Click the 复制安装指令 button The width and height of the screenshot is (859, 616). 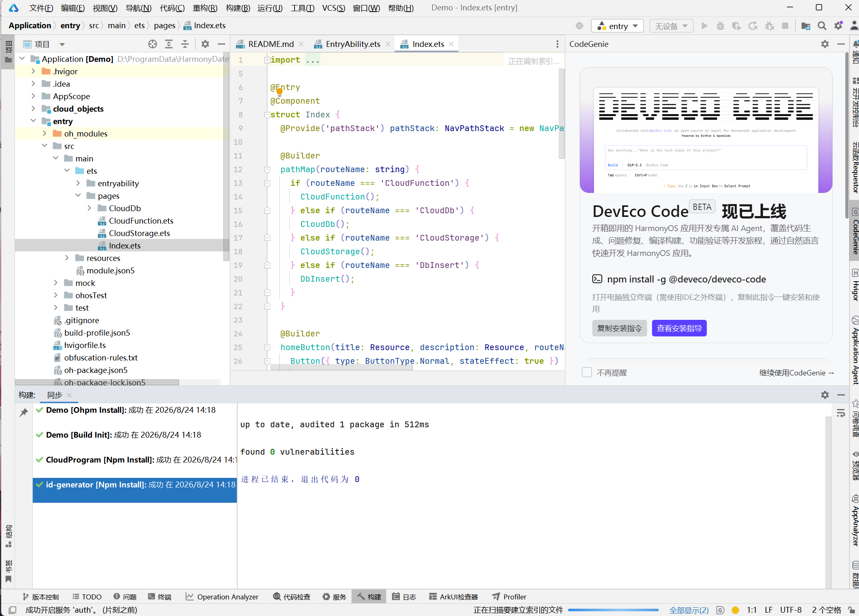(x=619, y=328)
